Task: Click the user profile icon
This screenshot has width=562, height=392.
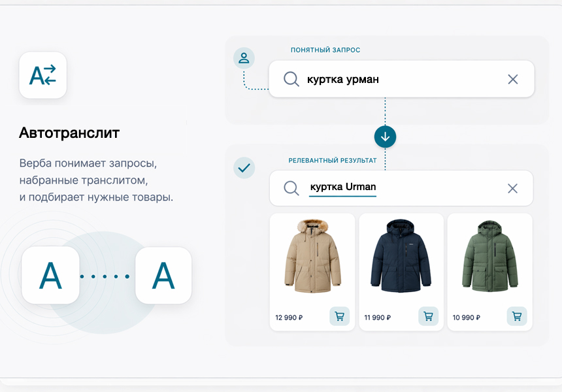Action: [244, 58]
